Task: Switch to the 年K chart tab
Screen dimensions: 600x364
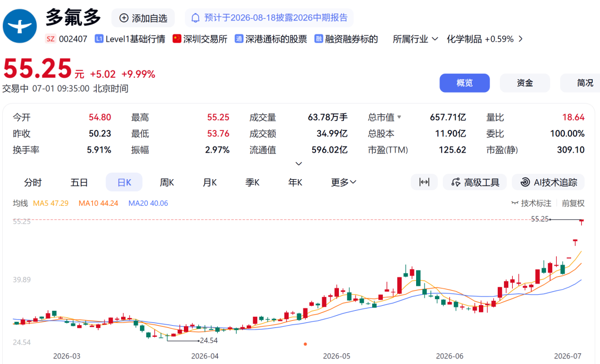Action: [x=295, y=183]
